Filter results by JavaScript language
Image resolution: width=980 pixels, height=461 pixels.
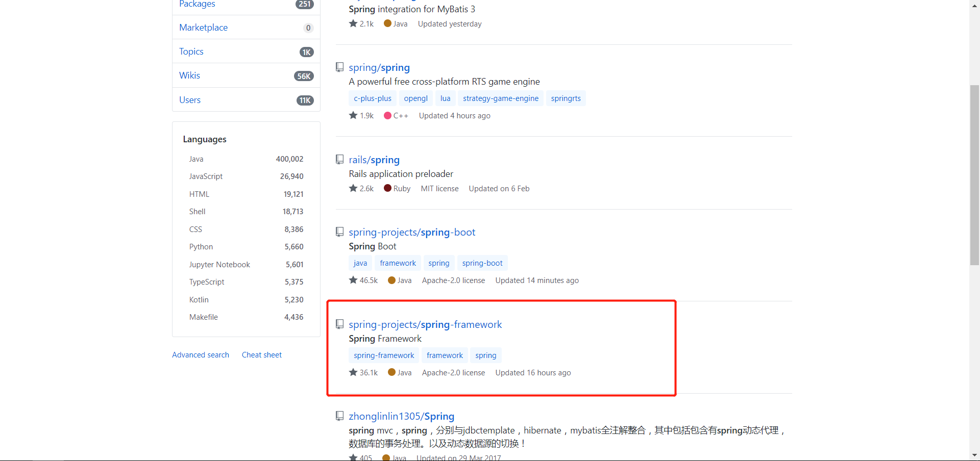click(x=246, y=176)
